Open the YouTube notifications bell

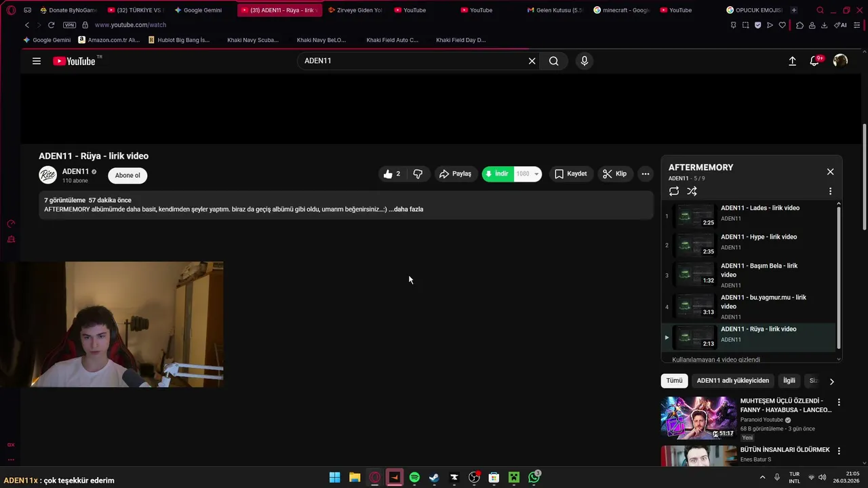tap(815, 61)
